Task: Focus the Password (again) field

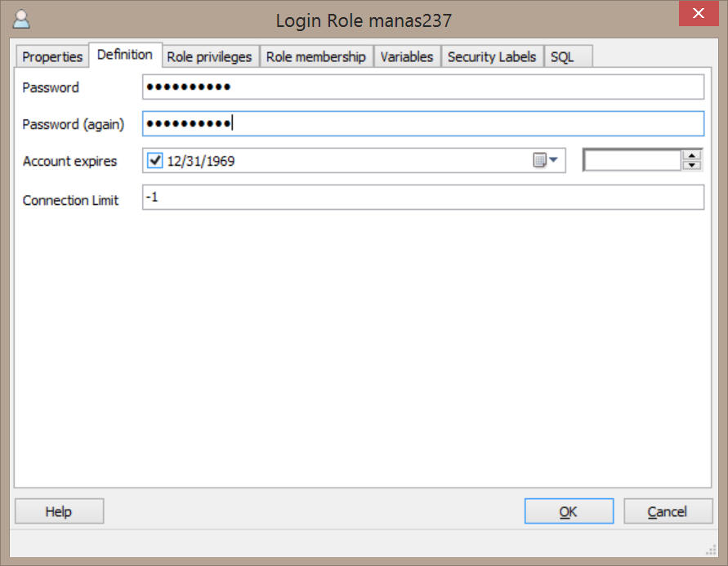Action: tap(422, 124)
